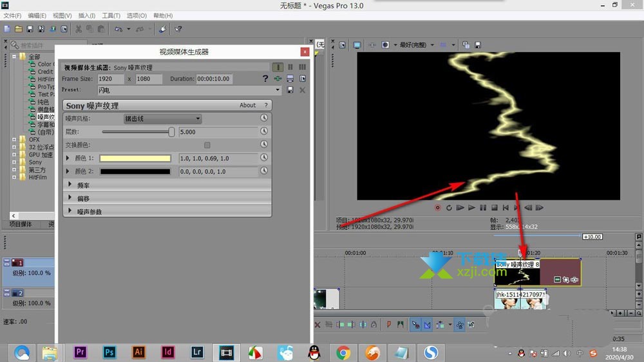Expand the 颜色 2 color parameters
644x362 pixels.
pos(68,171)
